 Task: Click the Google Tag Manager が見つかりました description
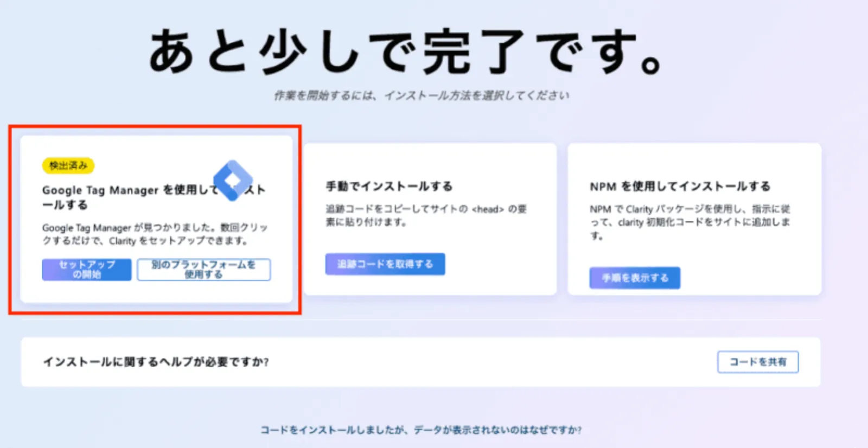(155, 234)
